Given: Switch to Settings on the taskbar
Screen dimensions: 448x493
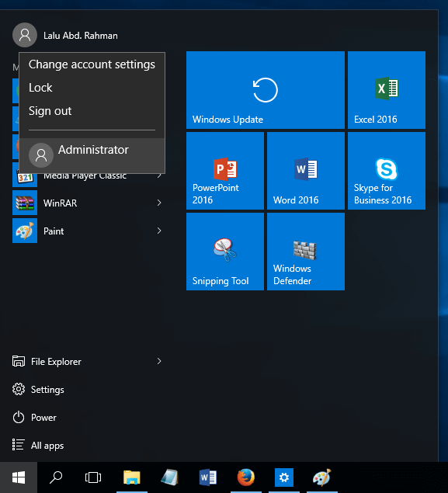Looking at the screenshot, I should 284,477.
